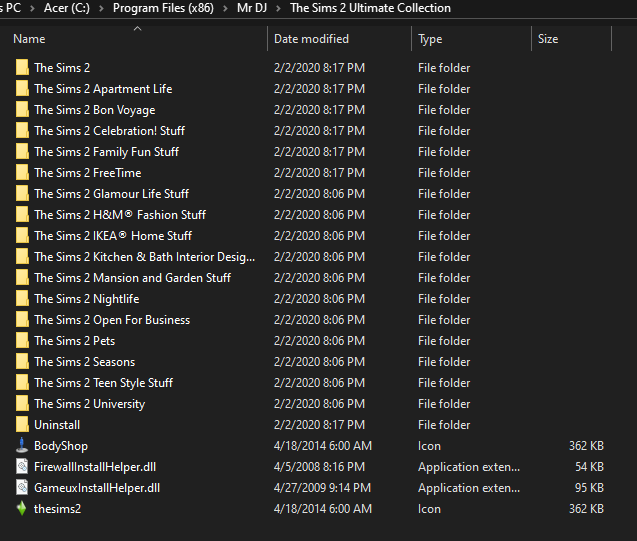The height and width of the screenshot is (541, 637).
Task: Sort files by Name column header
Action: [x=30, y=39]
